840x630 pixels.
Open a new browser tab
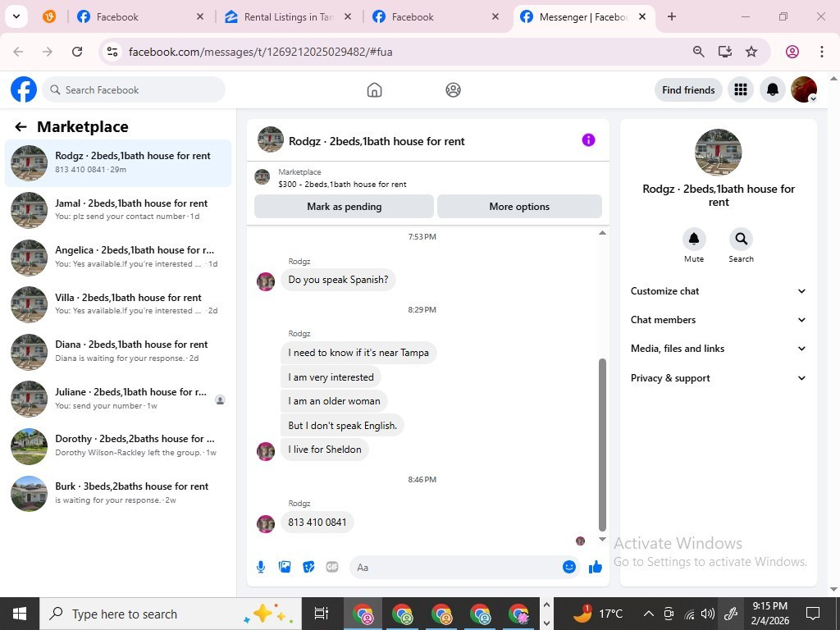(x=671, y=16)
